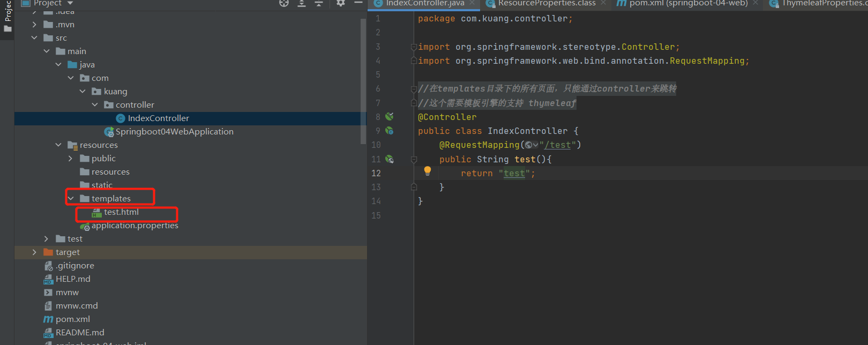Collapse the imports fold marker on line 3
The width and height of the screenshot is (868, 345).
[x=414, y=47]
